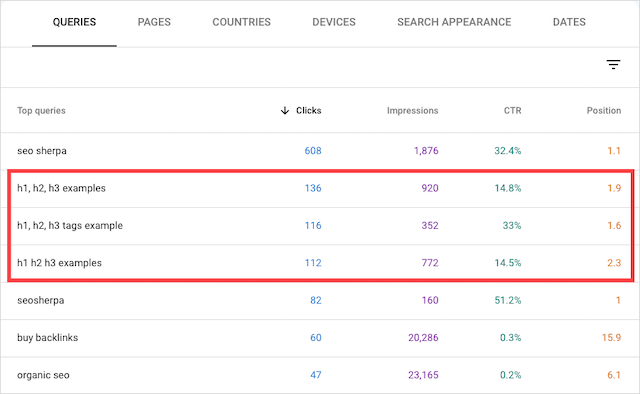The image size is (640, 394).
Task: Select the Search Appearance tab
Action: pyautogui.click(x=454, y=22)
